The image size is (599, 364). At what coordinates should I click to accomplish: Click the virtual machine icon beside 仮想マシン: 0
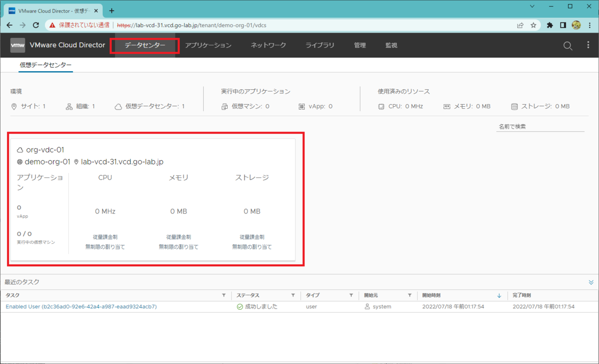click(225, 106)
